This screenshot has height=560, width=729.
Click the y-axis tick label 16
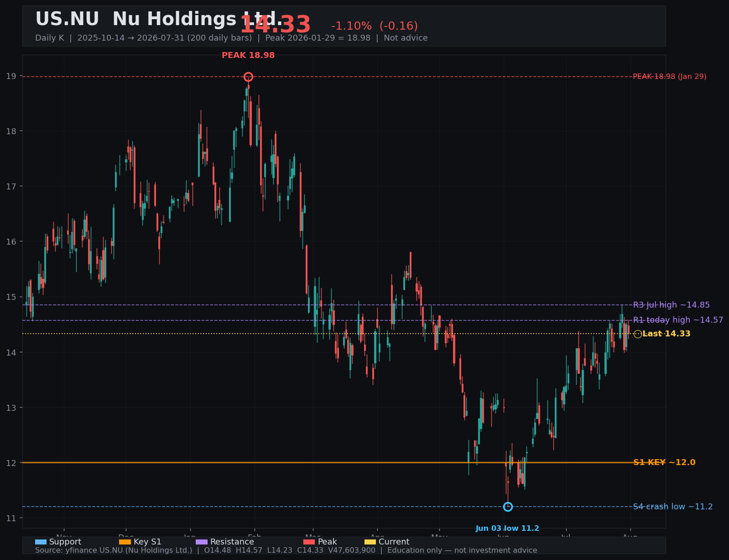tap(11, 242)
